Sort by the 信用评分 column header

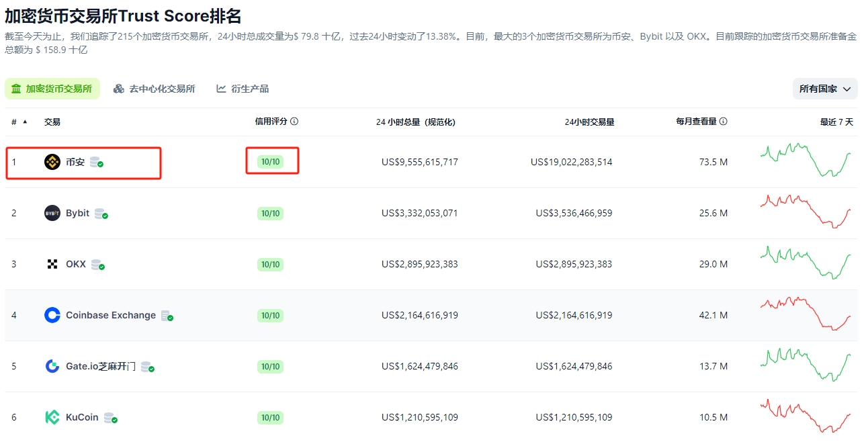[x=271, y=122]
